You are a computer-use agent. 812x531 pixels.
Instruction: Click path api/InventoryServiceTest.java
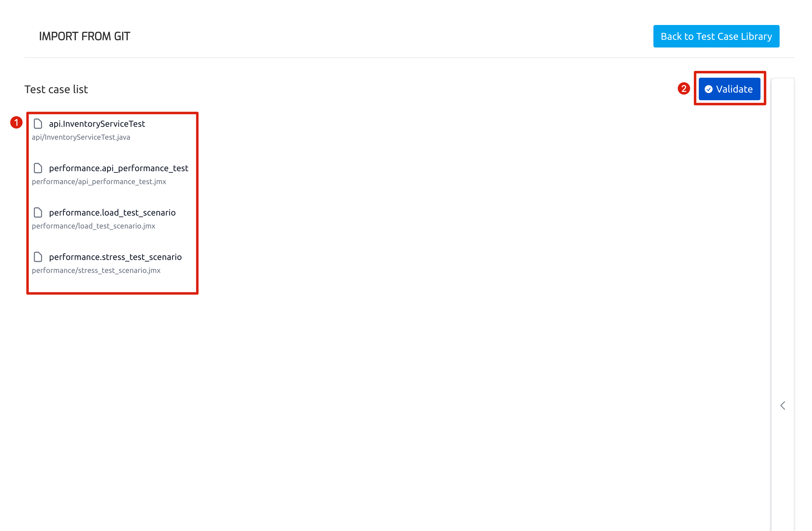81,137
